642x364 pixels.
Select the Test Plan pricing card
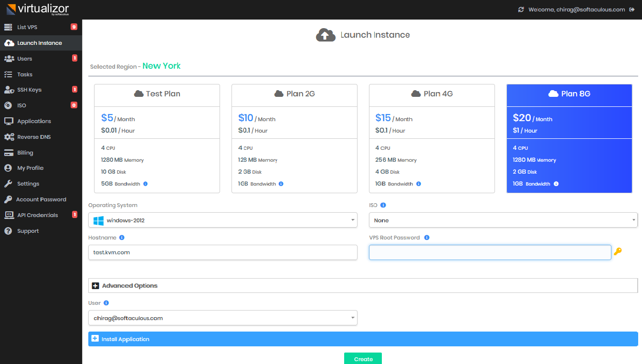[157, 138]
